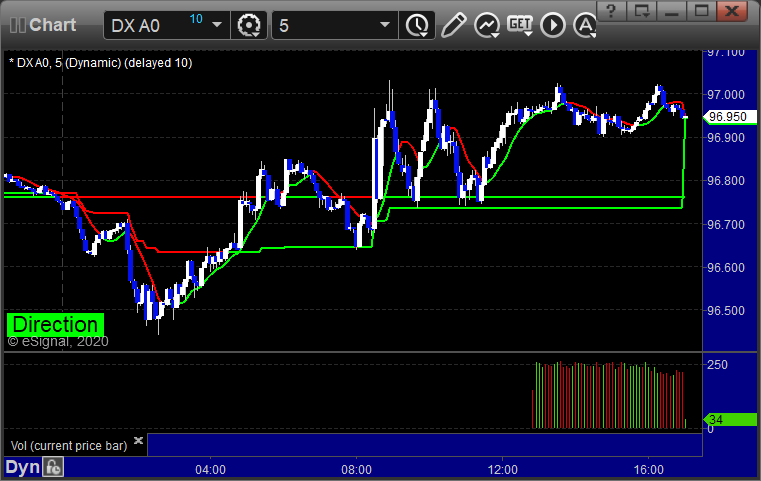Click the green Direction label

coord(55,325)
